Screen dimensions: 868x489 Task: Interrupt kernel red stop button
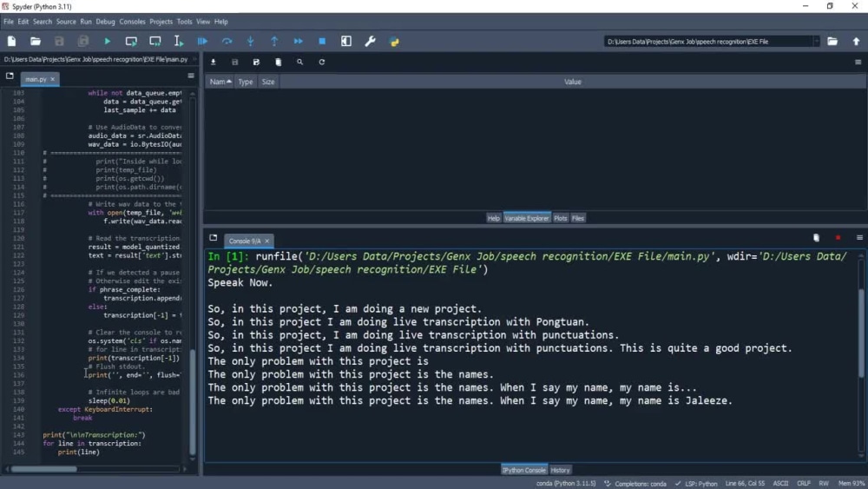coord(838,238)
